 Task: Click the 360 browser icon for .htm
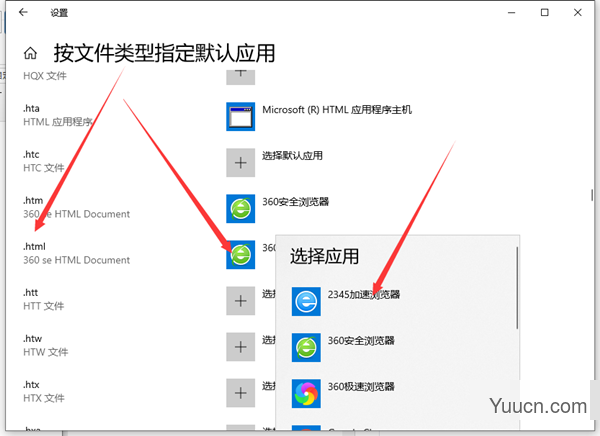coord(240,209)
